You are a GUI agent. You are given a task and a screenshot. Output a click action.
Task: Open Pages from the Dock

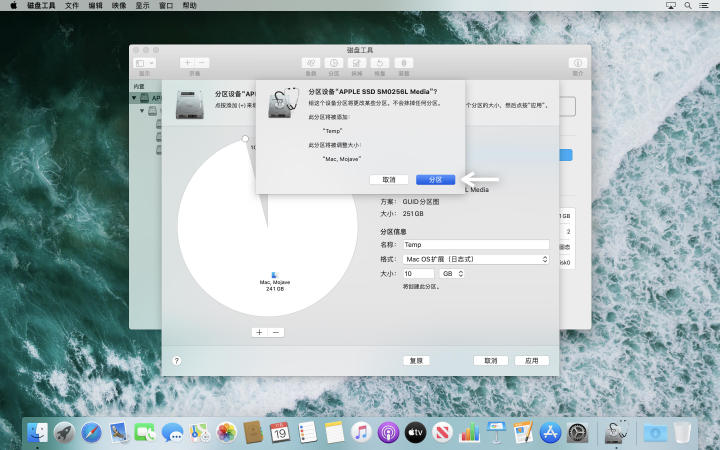click(523, 433)
